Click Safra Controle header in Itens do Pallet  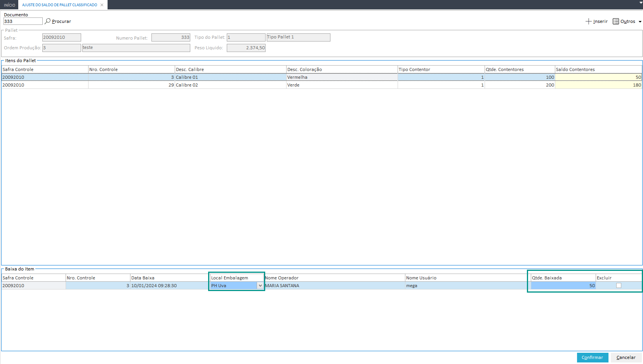click(x=45, y=69)
